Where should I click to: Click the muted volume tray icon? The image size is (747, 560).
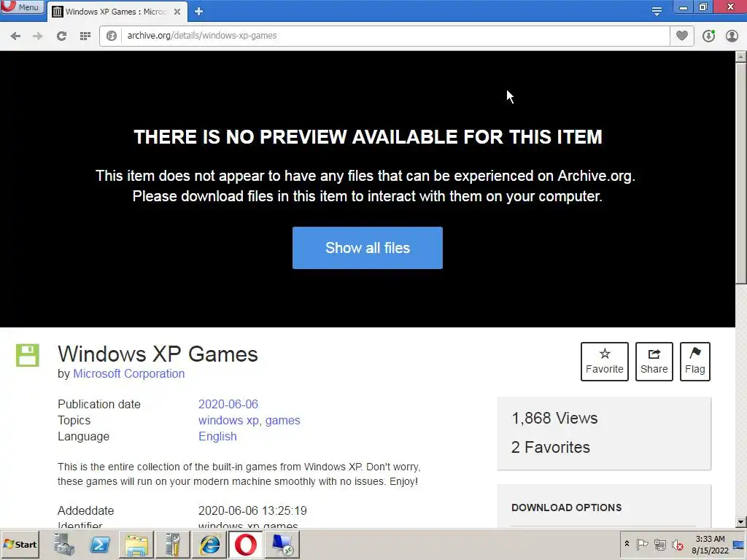[x=677, y=544]
